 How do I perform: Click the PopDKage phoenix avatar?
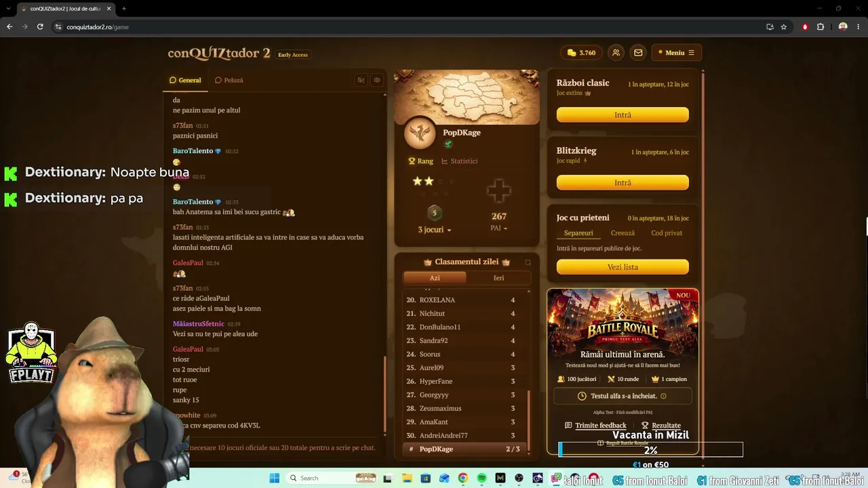(x=420, y=133)
